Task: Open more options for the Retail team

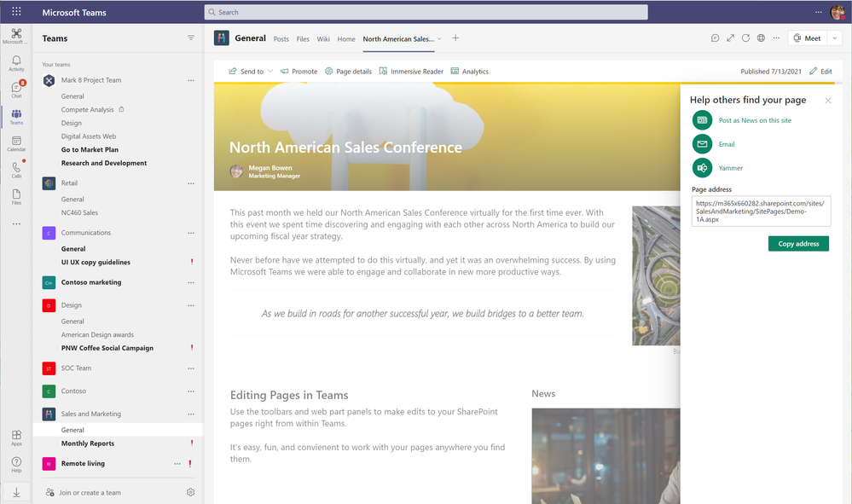Action: click(x=191, y=183)
